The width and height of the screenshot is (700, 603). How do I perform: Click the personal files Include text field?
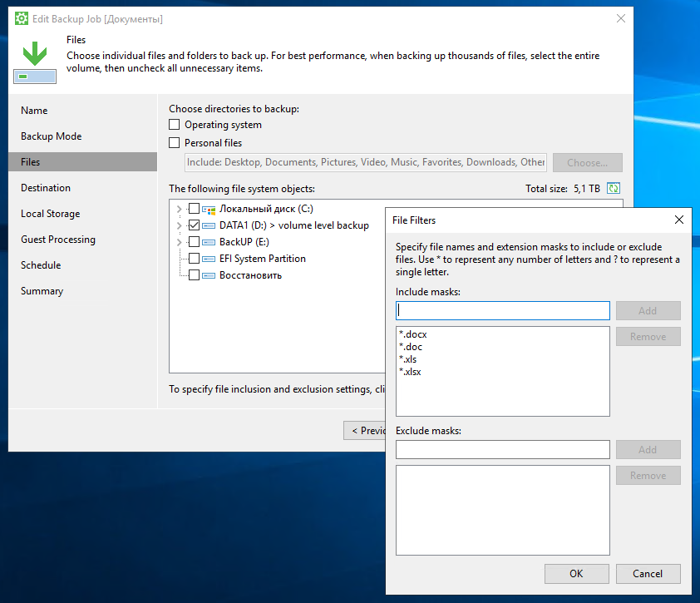(x=366, y=162)
